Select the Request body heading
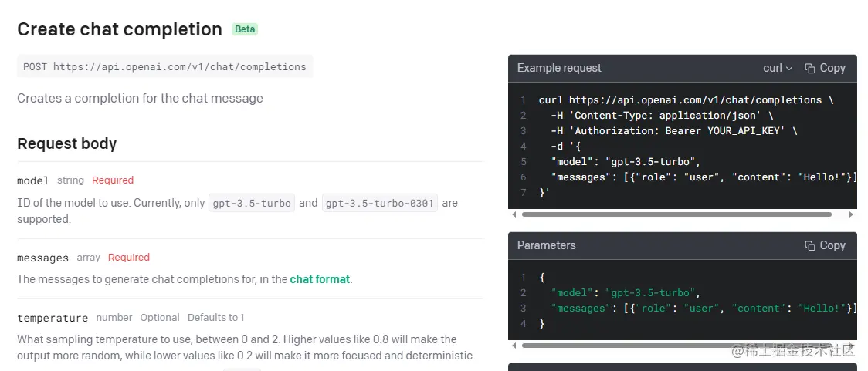Screen dimensions: 868x371 point(67,143)
